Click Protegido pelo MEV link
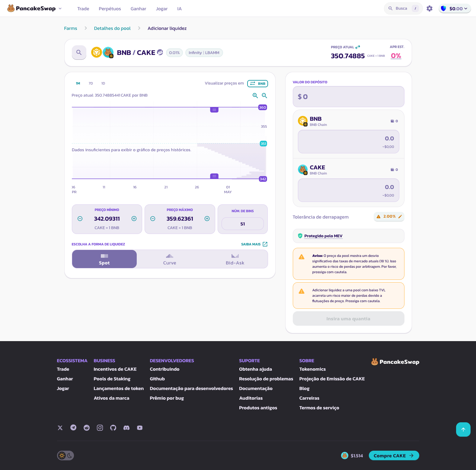This screenshot has height=470, width=476. [x=323, y=236]
